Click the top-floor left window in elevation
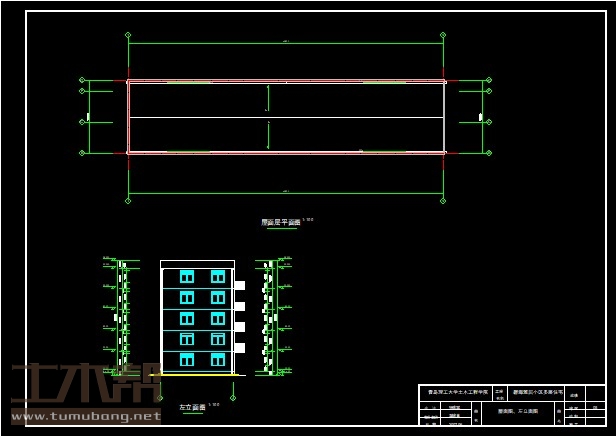The height and width of the screenshot is (436, 616). click(187, 276)
